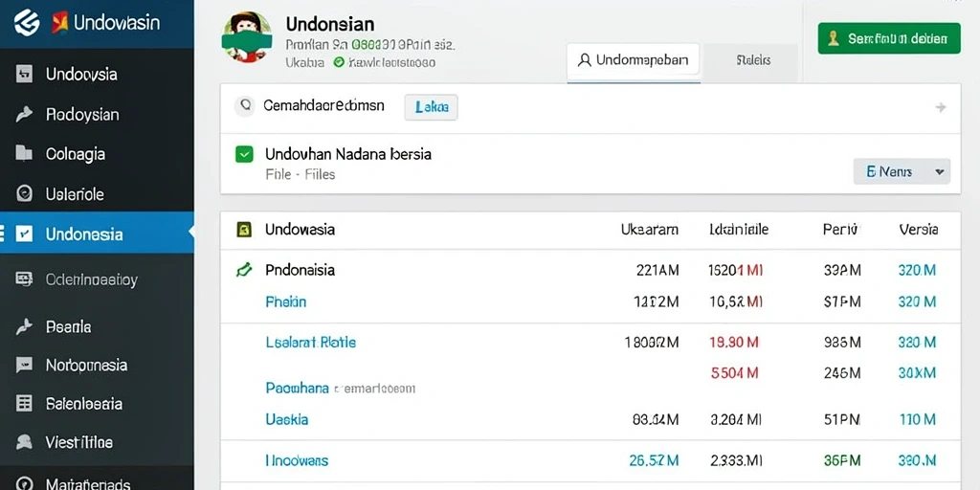
Task: Expand arrow at right of search row
Action: point(940,107)
